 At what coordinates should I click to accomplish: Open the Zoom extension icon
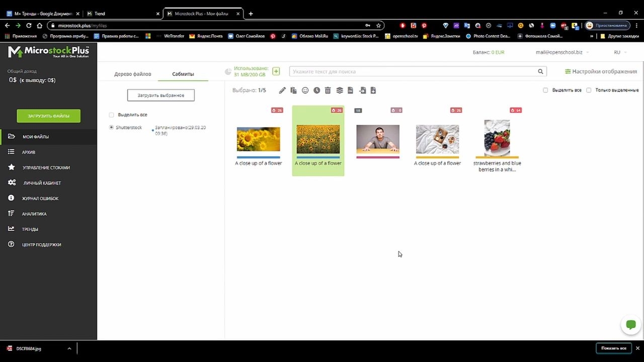[x=553, y=26]
